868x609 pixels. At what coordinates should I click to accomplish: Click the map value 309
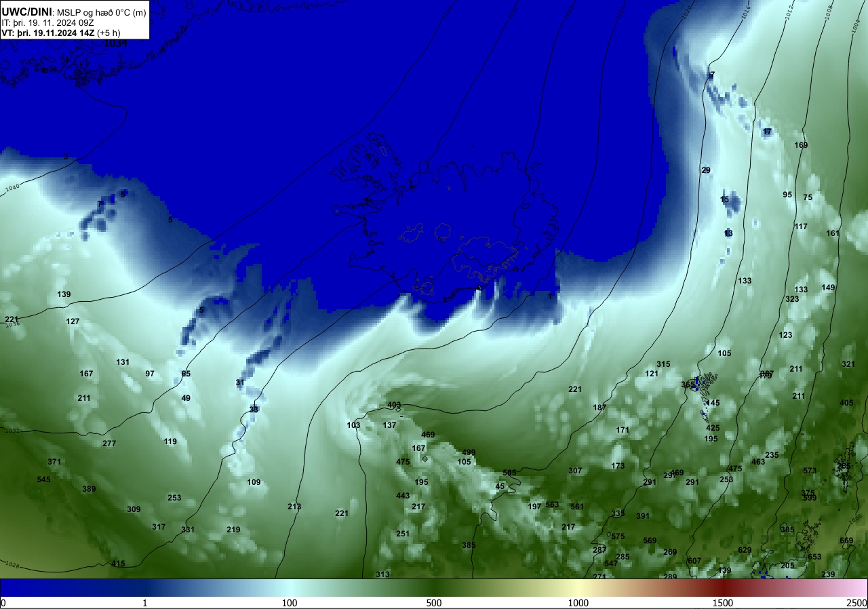134,509
